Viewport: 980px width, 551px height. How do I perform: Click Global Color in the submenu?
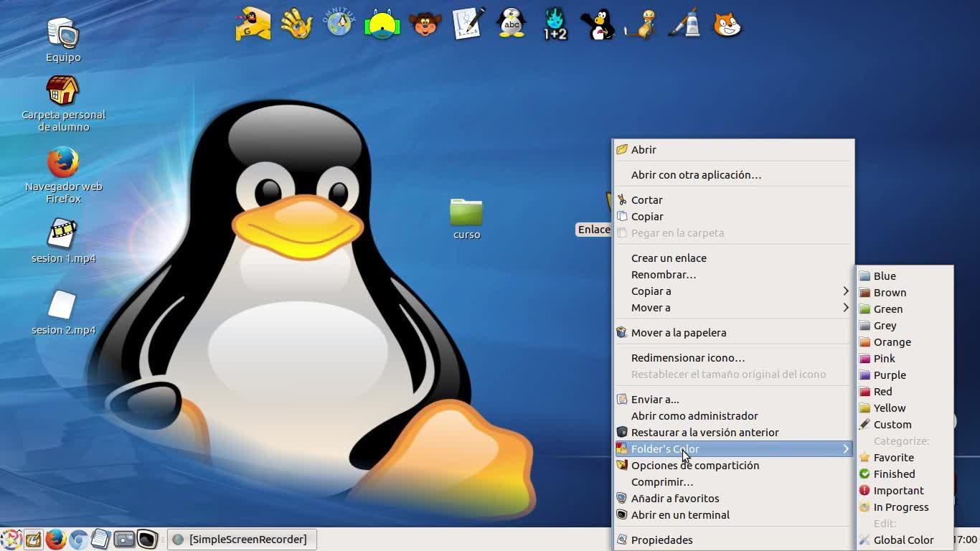point(905,540)
